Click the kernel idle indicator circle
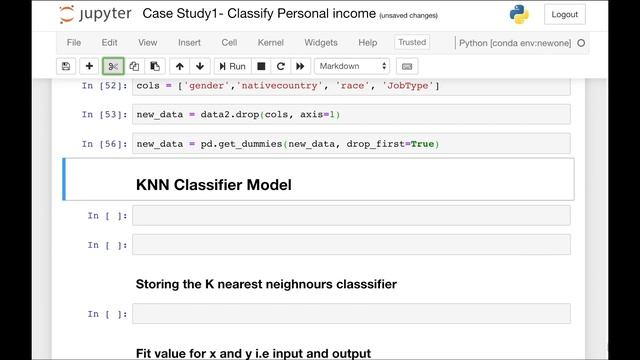 point(581,43)
